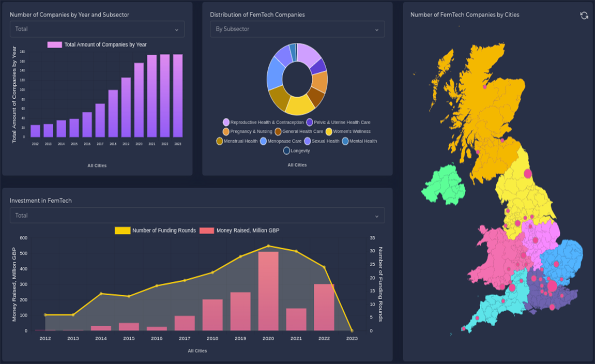This screenshot has width=595, height=364.
Task: Toggle the Longevity legend item
Action: tap(287, 151)
